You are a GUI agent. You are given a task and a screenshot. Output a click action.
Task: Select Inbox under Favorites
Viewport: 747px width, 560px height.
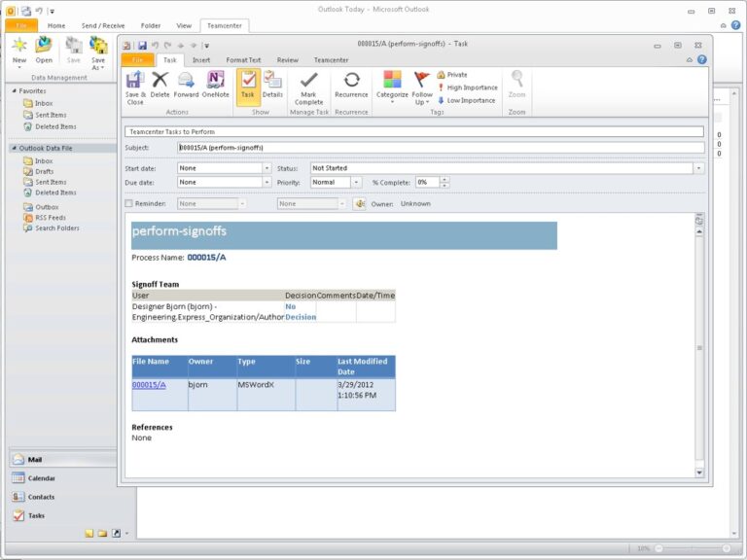point(44,103)
